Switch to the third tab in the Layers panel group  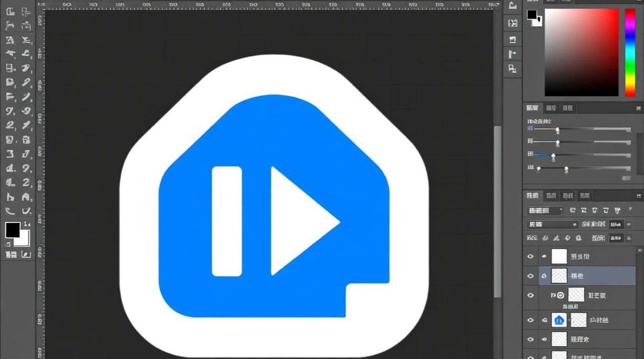[x=568, y=195]
